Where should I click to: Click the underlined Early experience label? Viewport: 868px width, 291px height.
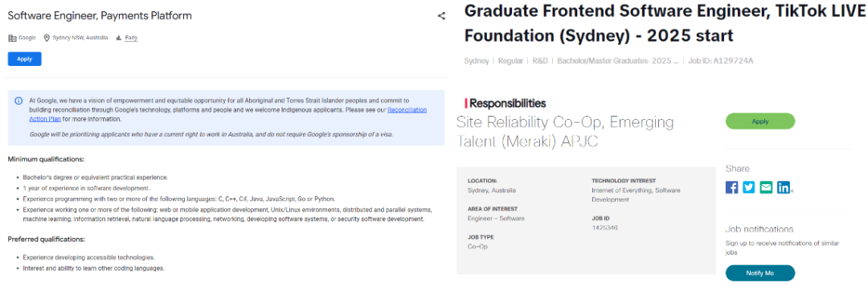pos(131,38)
